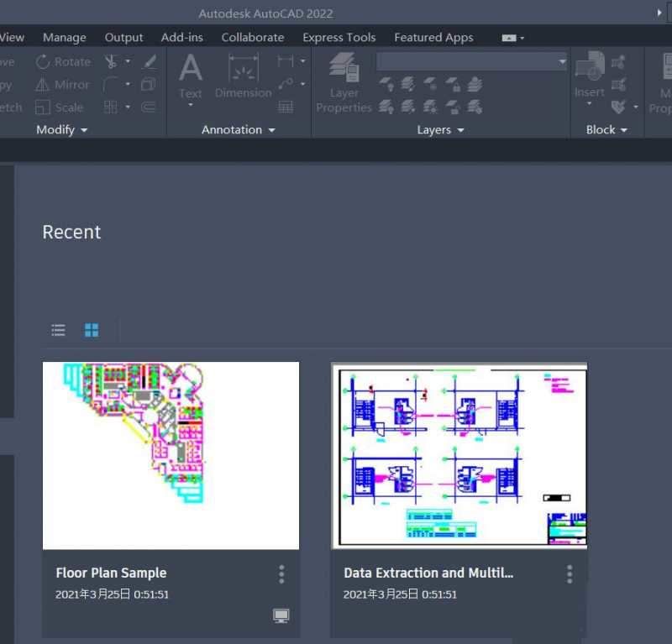Open the Collaborate ribbon tab

coord(252,37)
